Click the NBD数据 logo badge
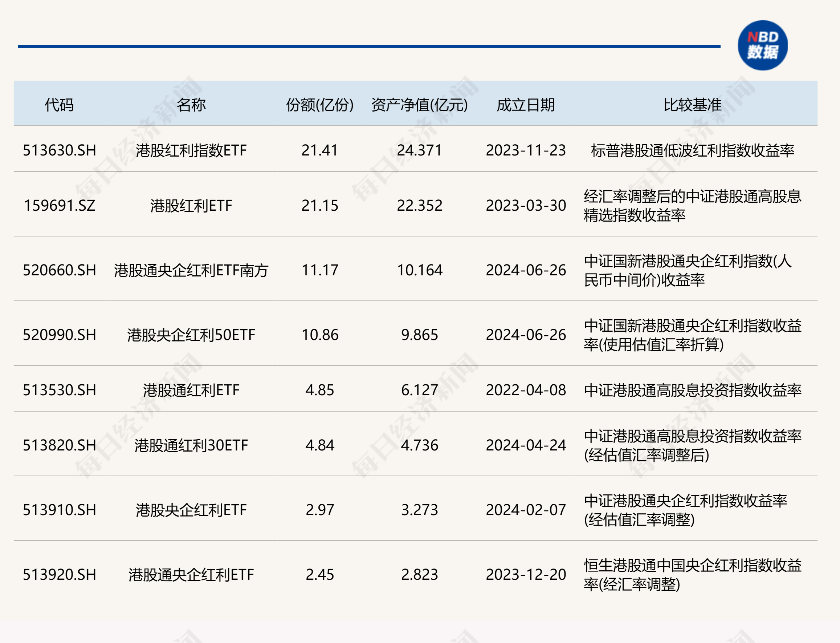This screenshot has width=840, height=643. [762, 45]
